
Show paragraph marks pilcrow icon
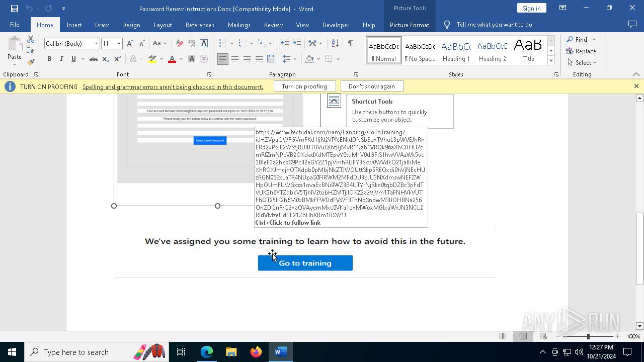[350, 44]
